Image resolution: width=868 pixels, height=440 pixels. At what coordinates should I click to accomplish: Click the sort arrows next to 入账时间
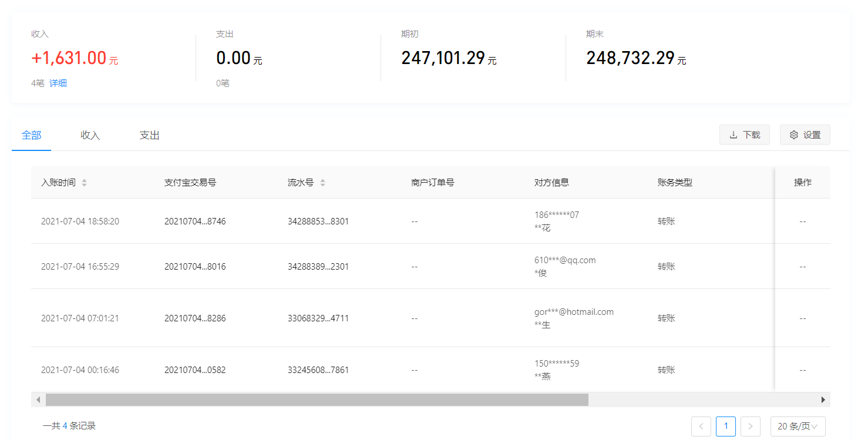[84, 182]
